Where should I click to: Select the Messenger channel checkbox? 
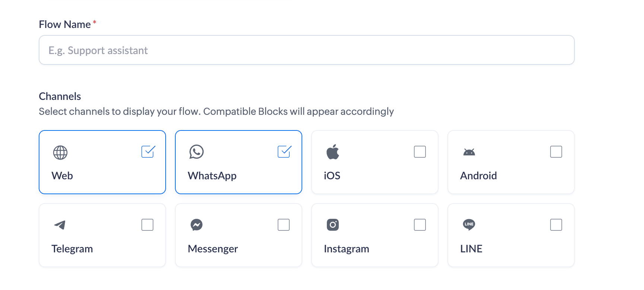coord(284,225)
